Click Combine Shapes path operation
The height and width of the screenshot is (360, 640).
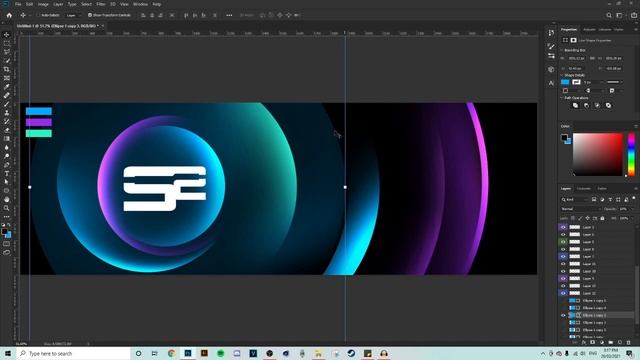pyautogui.click(x=576, y=105)
